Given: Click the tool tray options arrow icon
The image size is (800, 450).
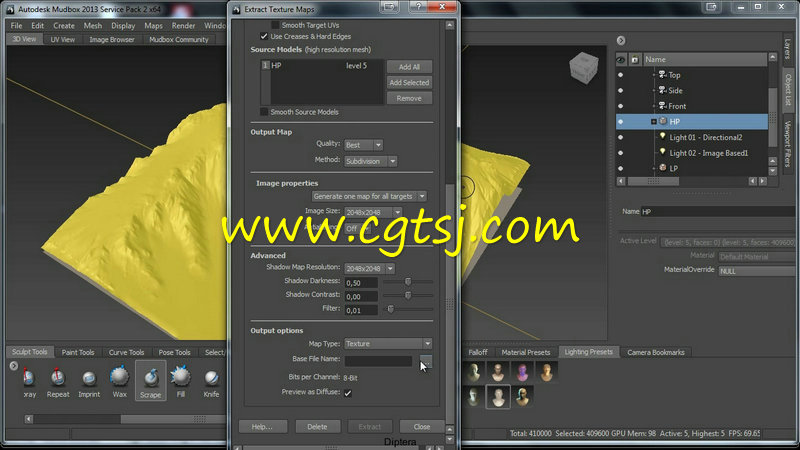Looking at the screenshot, I should click(x=14, y=366).
